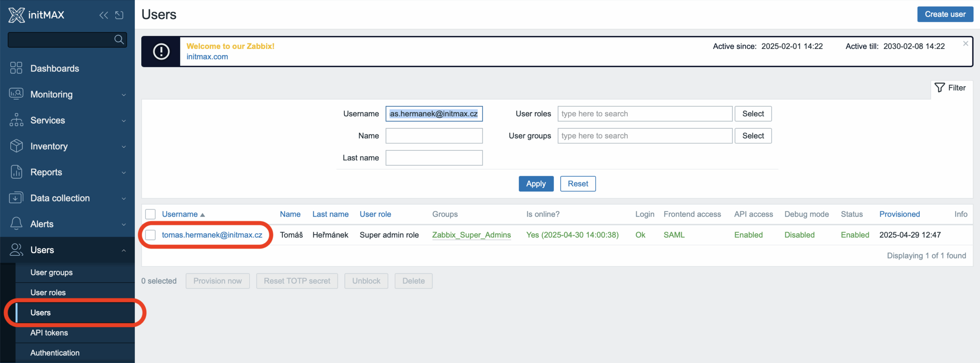Expand the Reports menu chevron
980x363 pixels.
point(124,173)
